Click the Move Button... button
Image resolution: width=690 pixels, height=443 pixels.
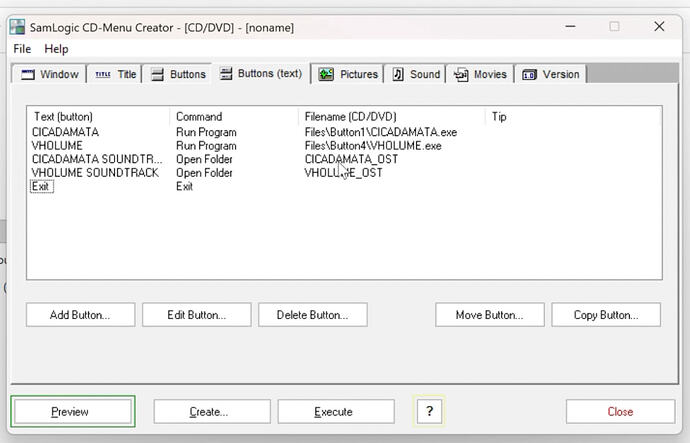490,315
